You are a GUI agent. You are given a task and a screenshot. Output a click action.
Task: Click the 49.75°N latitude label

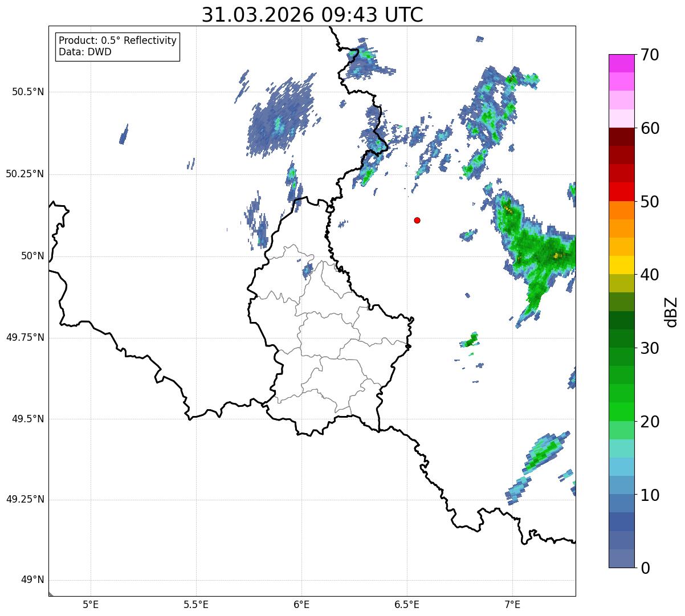25,337
